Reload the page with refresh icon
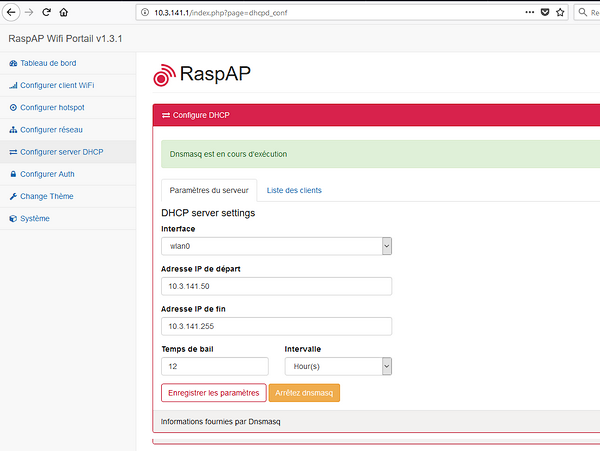This screenshot has width=600, height=451. click(x=46, y=12)
